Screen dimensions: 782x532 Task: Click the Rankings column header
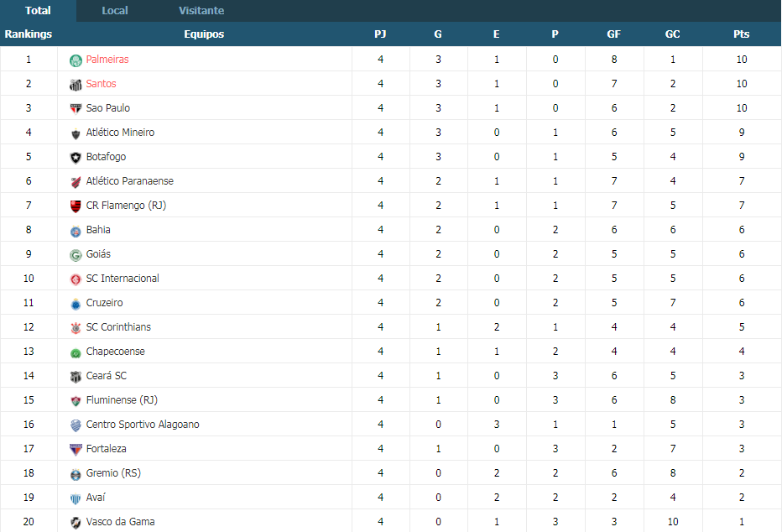tap(29, 34)
